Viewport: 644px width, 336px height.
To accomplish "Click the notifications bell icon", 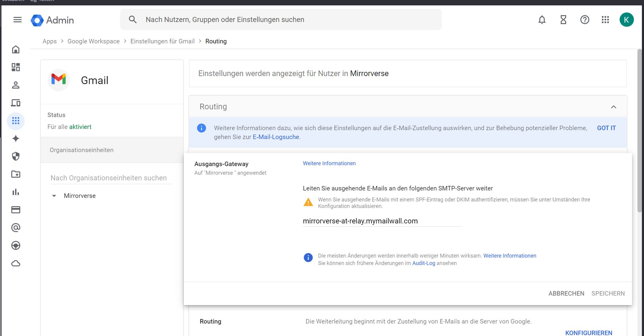I will tap(542, 20).
